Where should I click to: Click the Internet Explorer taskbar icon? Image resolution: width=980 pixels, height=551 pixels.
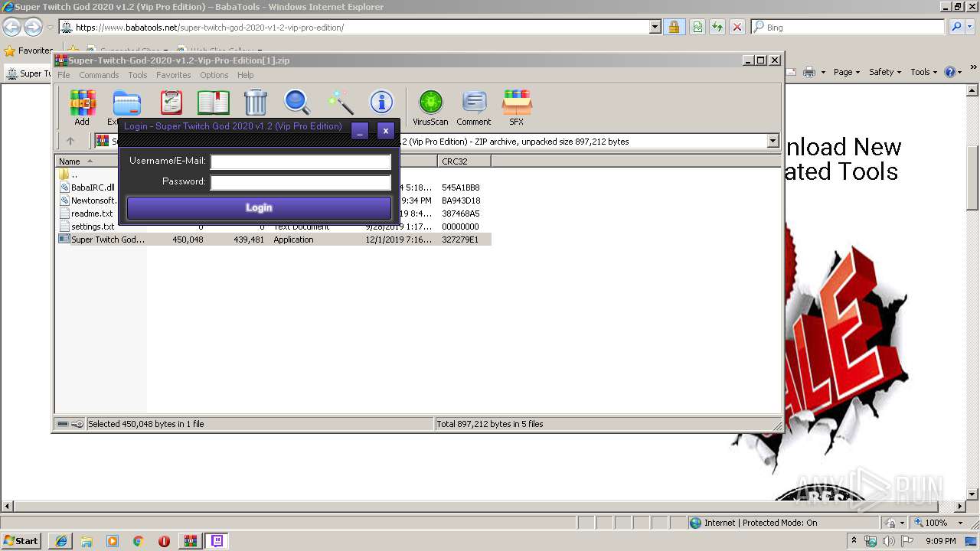pos(60,541)
